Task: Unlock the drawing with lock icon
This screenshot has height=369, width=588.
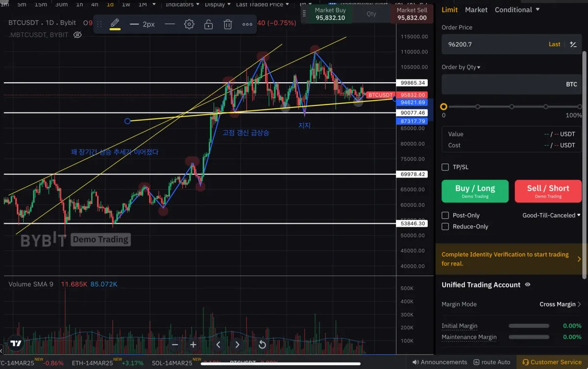Action: click(x=209, y=24)
